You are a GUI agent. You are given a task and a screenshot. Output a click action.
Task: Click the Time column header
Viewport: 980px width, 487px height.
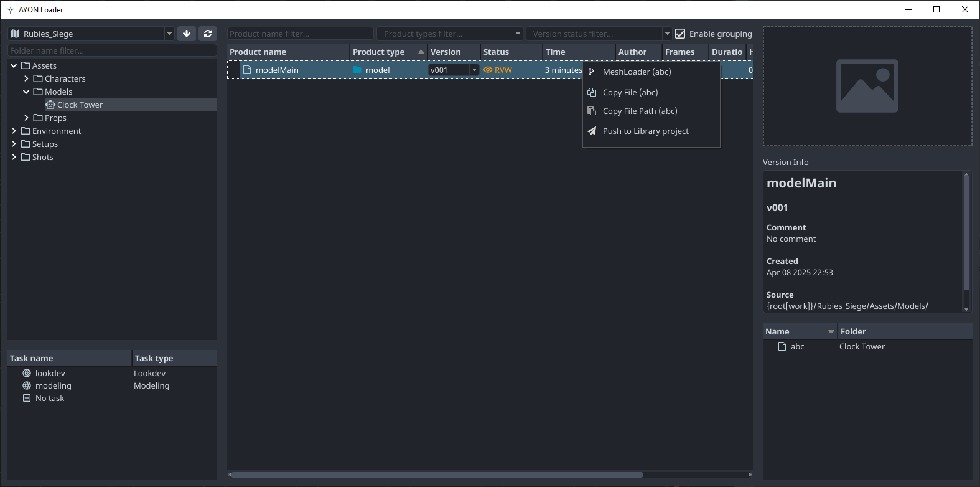tap(579, 52)
